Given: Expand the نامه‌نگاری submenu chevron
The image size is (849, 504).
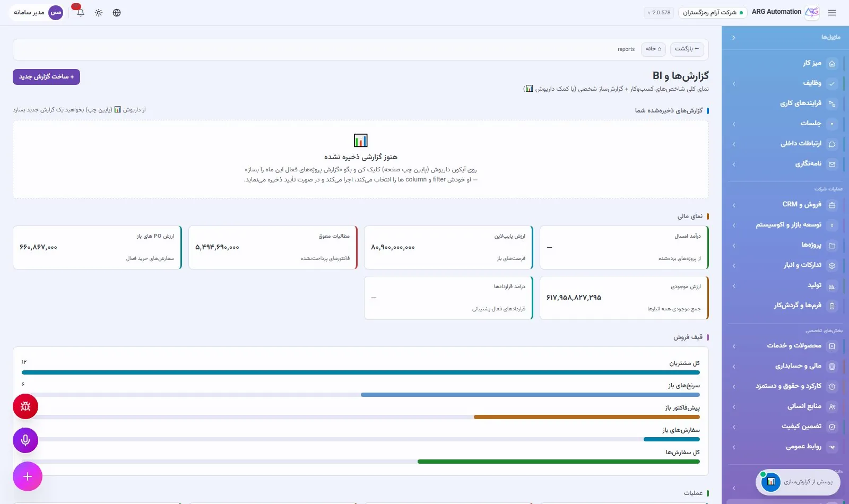Looking at the screenshot, I should point(734,164).
